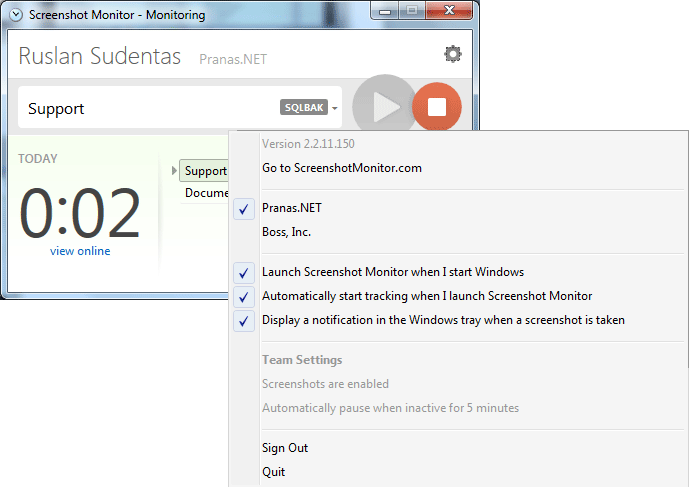The height and width of the screenshot is (487, 689).
Task: Click Automatically pause when inactive for 5 minutes
Action: pyautogui.click(x=390, y=408)
